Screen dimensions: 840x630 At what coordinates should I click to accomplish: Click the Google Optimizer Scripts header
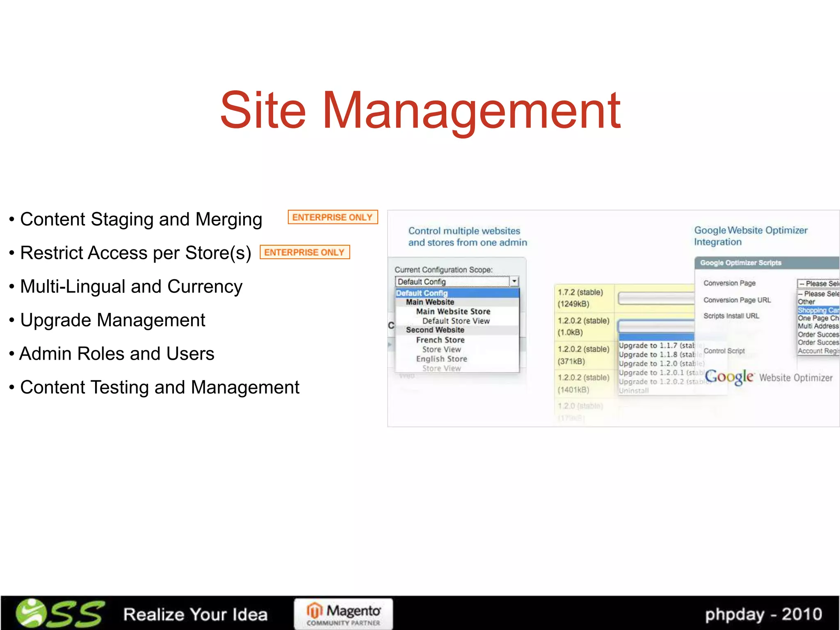point(767,262)
